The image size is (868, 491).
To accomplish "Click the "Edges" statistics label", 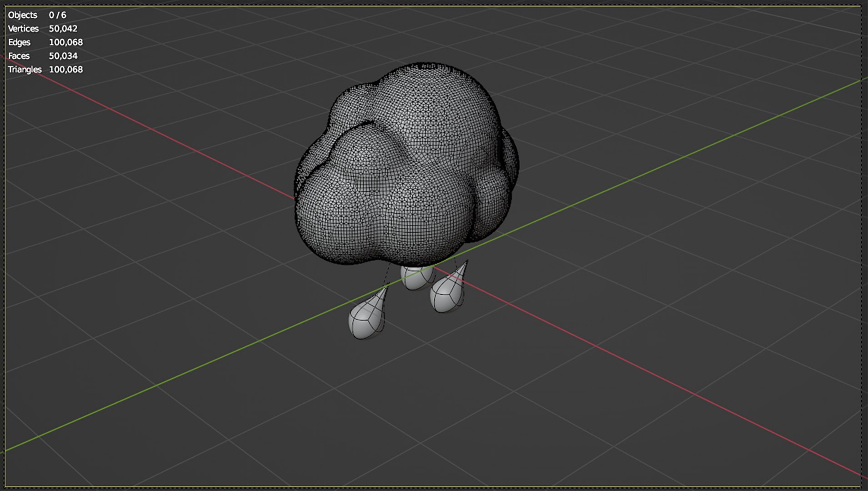I will tap(19, 42).
